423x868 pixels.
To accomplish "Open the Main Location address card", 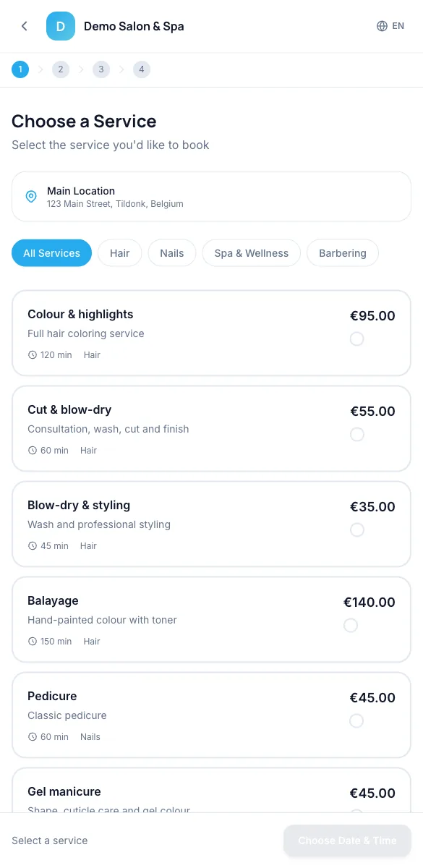I will [211, 197].
